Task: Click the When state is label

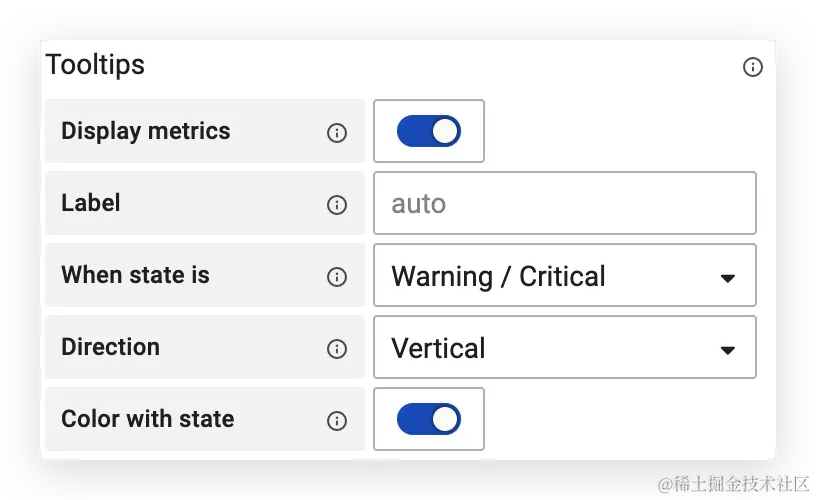Action: click(x=135, y=275)
